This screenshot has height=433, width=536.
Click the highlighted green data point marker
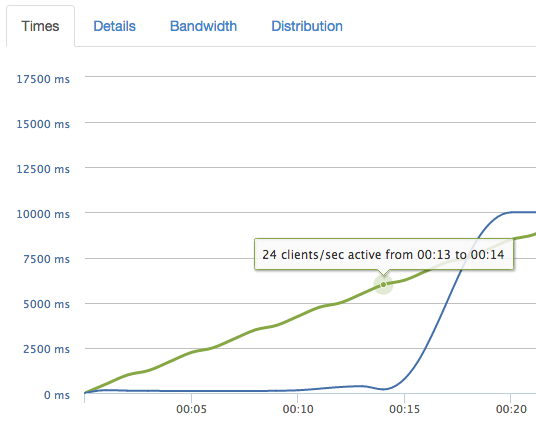click(383, 284)
